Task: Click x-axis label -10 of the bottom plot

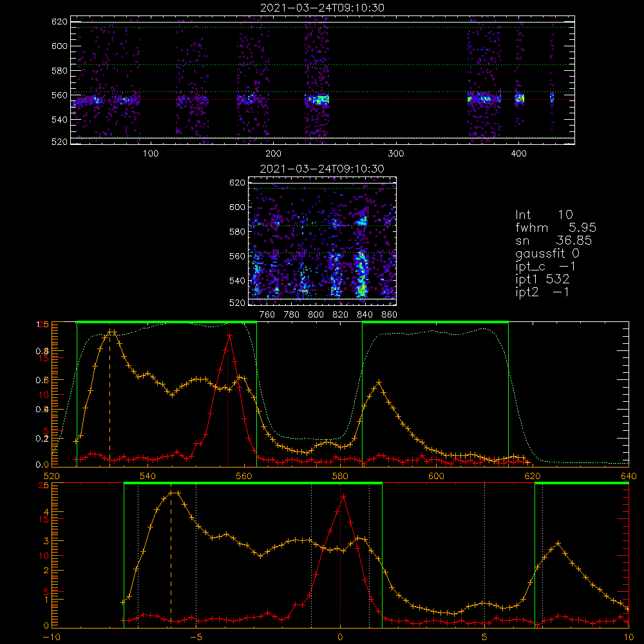Action: point(52,637)
